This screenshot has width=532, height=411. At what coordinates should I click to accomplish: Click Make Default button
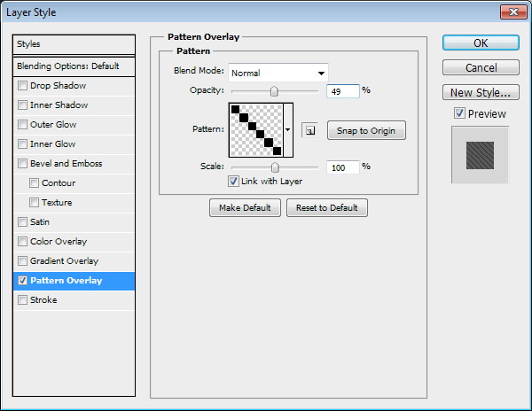(245, 207)
